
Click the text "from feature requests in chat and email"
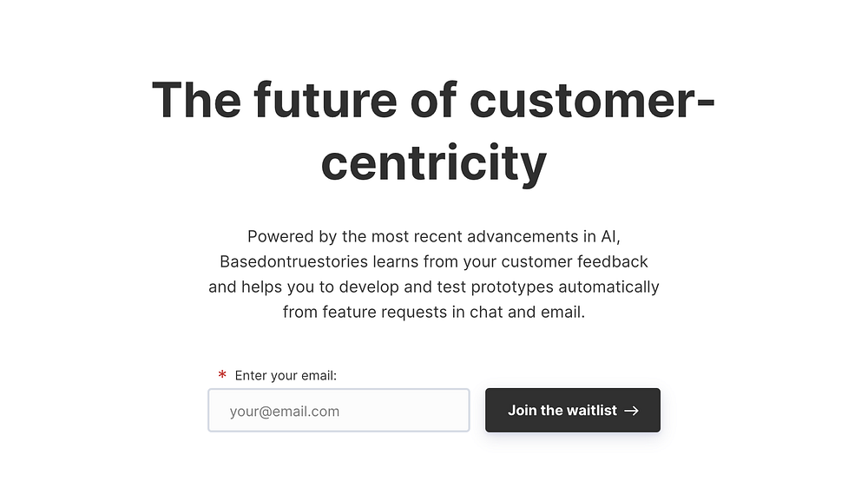pyautogui.click(x=433, y=312)
